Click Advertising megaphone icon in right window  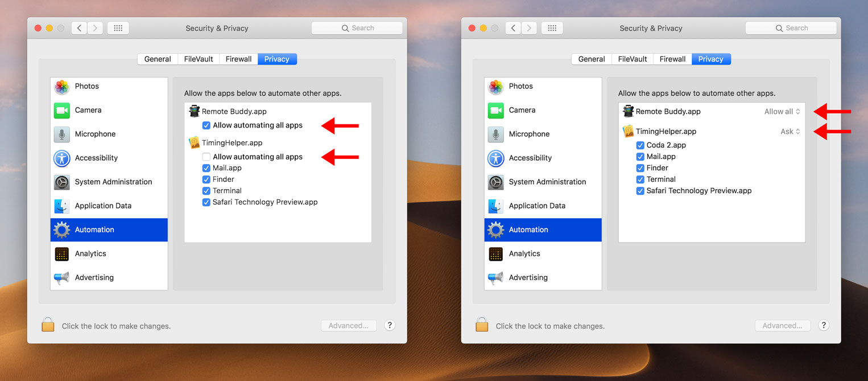click(x=496, y=278)
